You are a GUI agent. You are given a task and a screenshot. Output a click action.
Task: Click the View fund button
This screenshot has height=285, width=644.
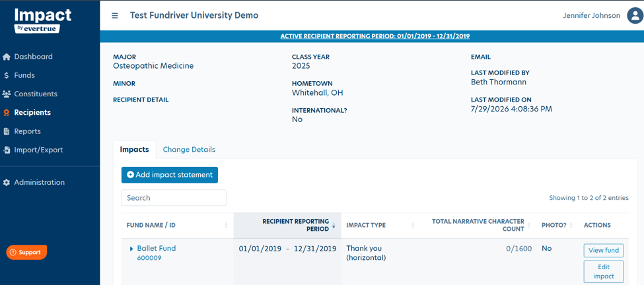click(603, 251)
